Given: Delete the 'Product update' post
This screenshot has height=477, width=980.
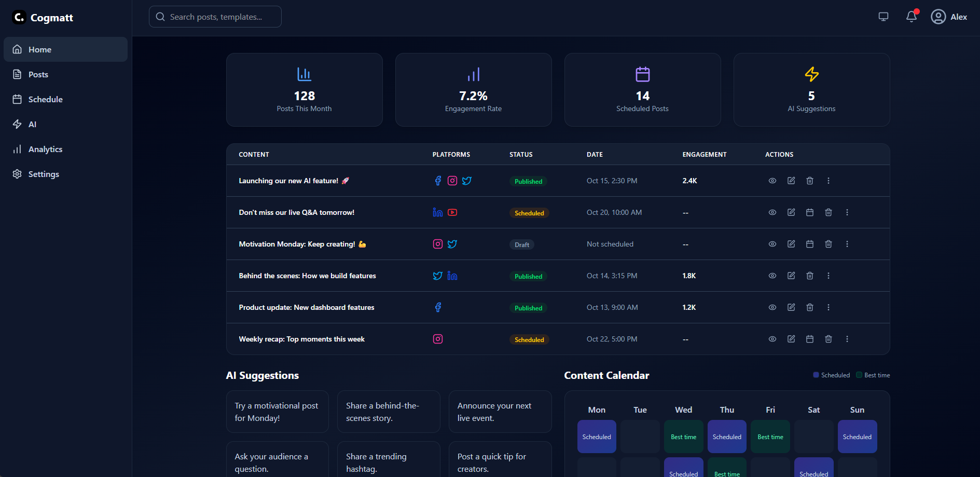Looking at the screenshot, I should click(x=810, y=307).
